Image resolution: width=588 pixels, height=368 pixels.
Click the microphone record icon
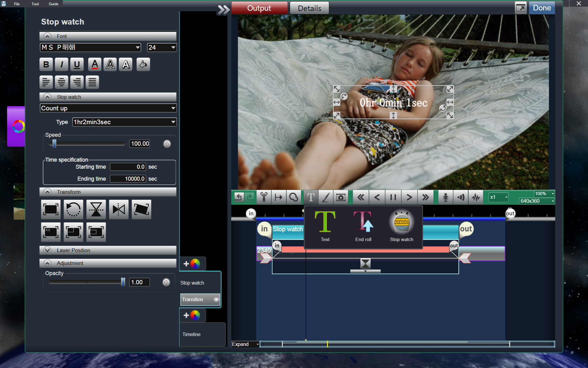(446, 197)
